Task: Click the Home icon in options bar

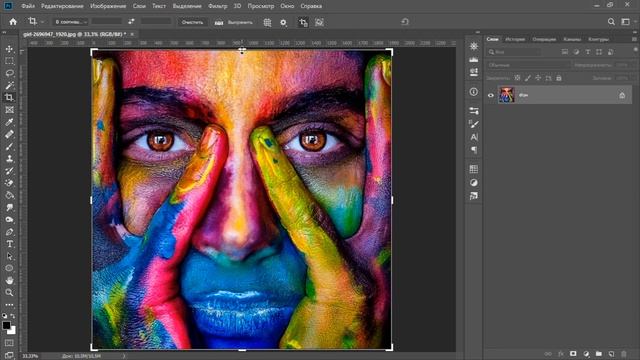Action: [x=13, y=22]
